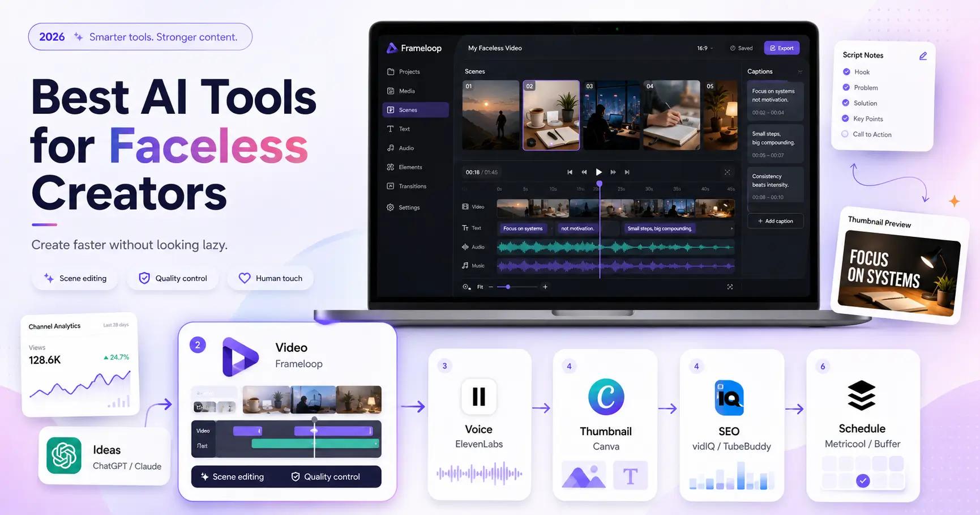Toggle the Problem checkbox in Script Notes
This screenshot has width=980, height=515.
(846, 87)
